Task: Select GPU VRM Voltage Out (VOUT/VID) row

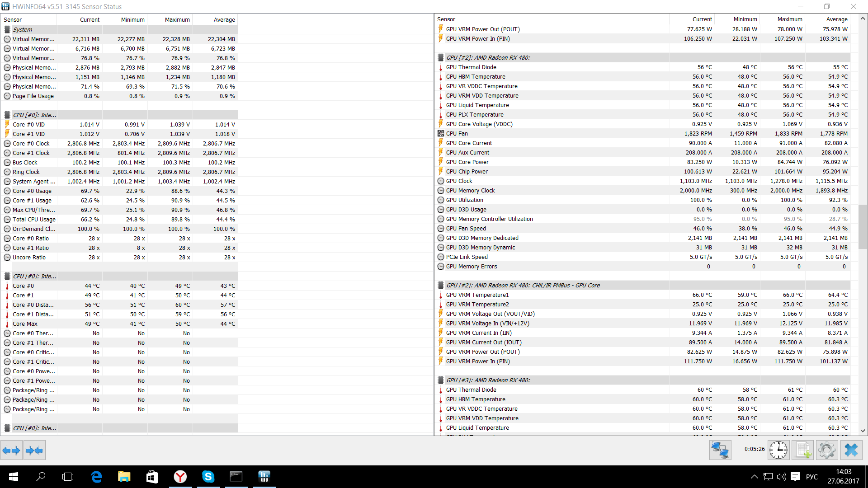Action: [644, 314]
